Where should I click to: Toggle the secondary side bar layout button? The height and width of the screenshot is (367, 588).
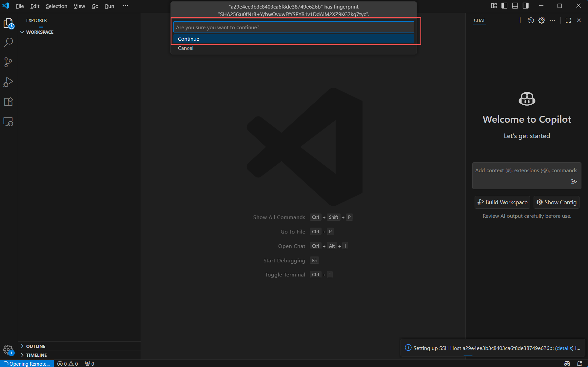tap(526, 6)
